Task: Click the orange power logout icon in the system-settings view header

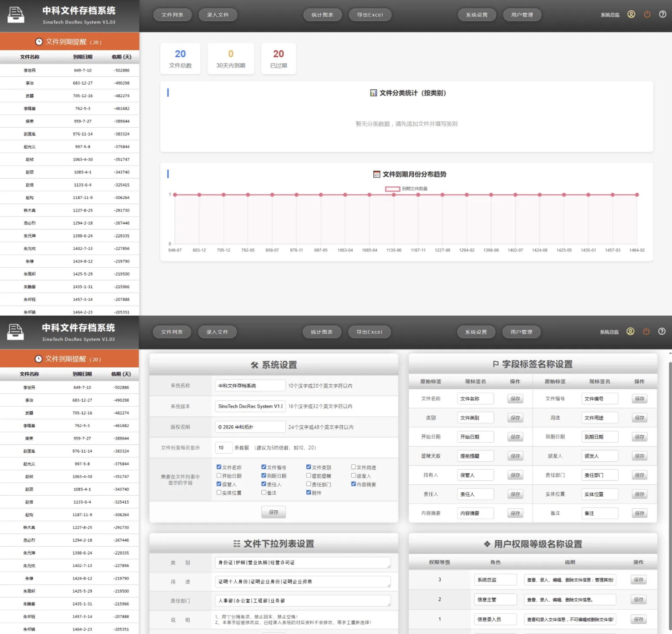Action: tap(646, 331)
